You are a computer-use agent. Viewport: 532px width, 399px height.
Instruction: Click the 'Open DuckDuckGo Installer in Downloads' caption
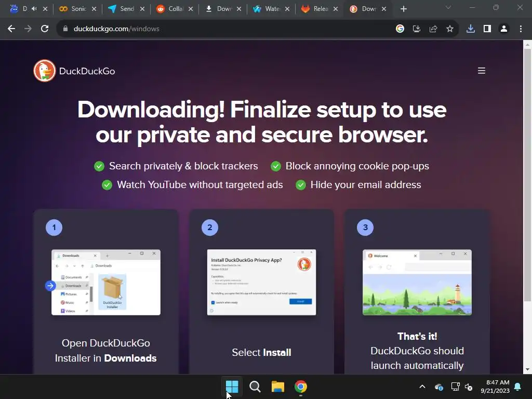pos(106,351)
